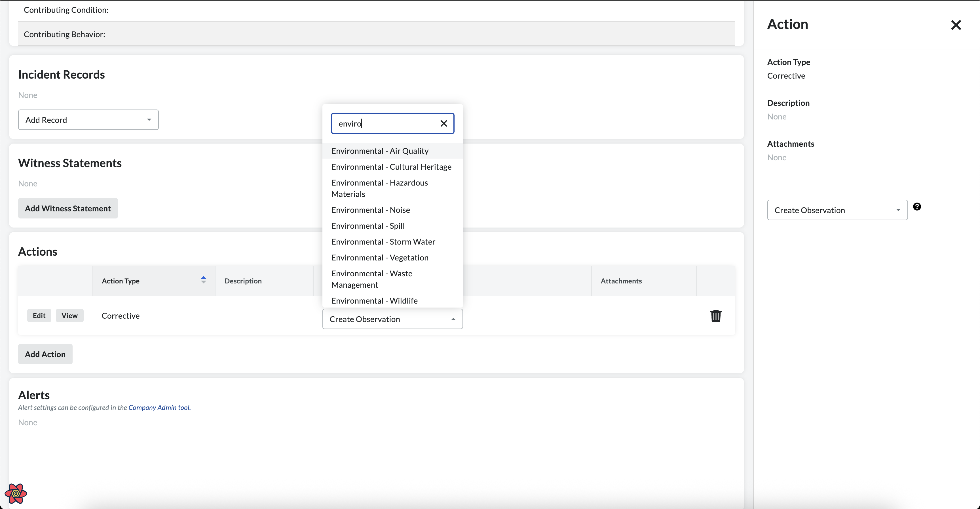Pick Environmental - Noise option
This screenshot has height=509, width=980.
pyautogui.click(x=370, y=210)
